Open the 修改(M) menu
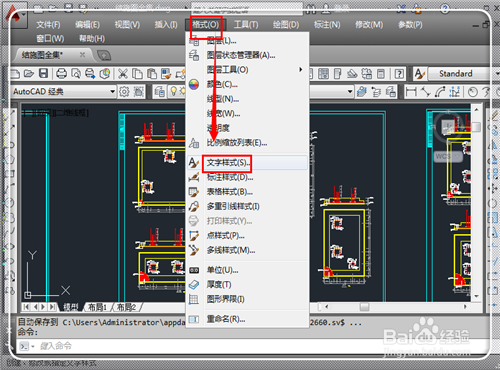Image resolution: width=500 pixels, height=370 pixels. (369, 25)
